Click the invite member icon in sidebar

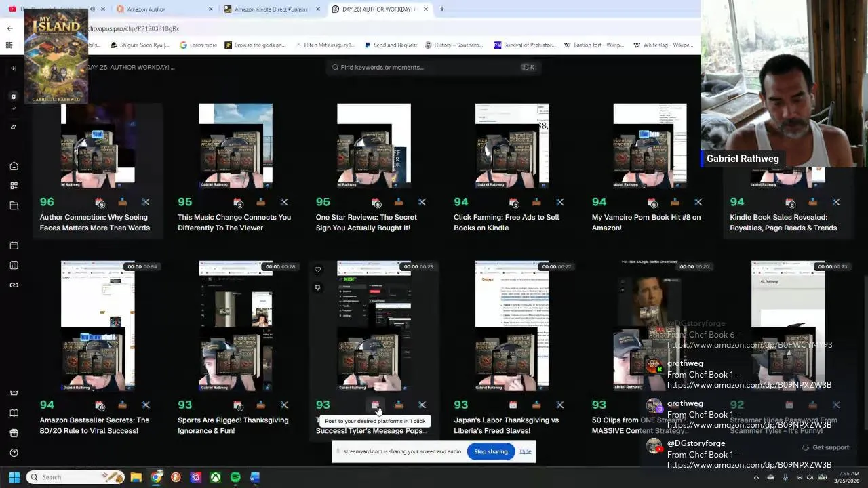[13, 127]
